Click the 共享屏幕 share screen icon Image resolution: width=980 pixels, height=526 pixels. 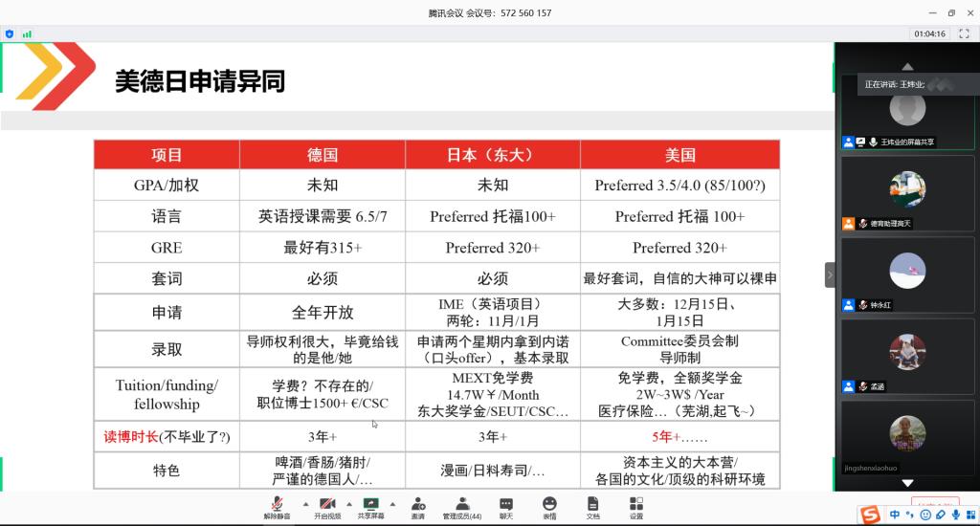point(370,505)
